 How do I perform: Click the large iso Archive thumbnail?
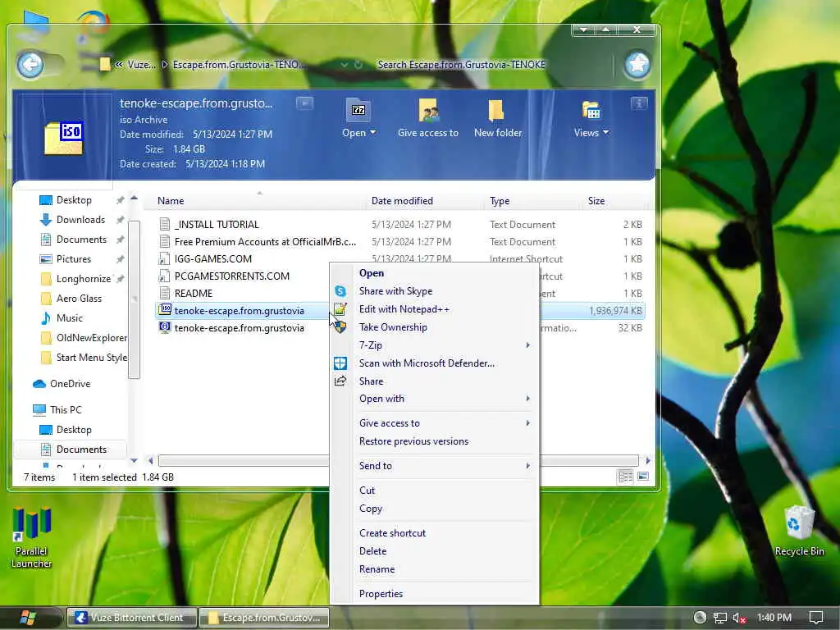click(x=63, y=138)
